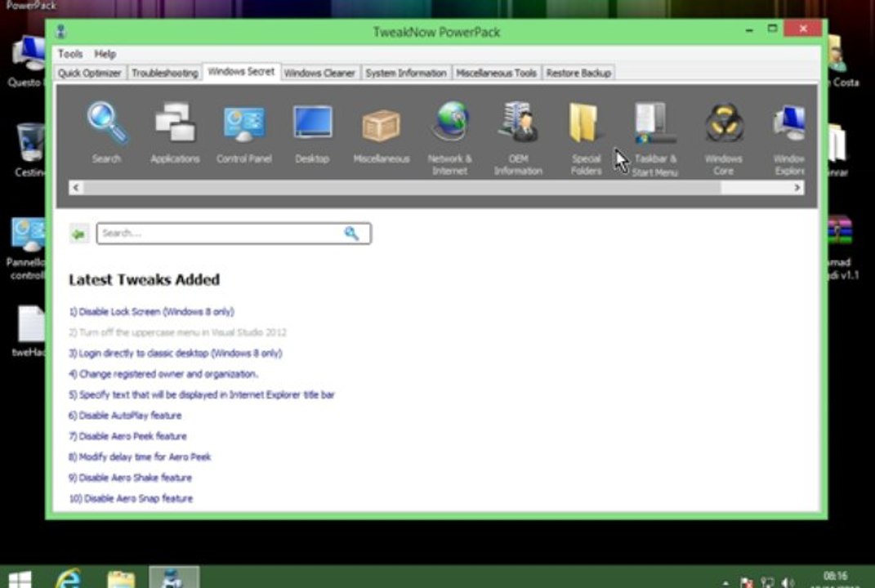Click the network tray icon
The height and width of the screenshot is (588, 875).
click(x=767, y=582)
